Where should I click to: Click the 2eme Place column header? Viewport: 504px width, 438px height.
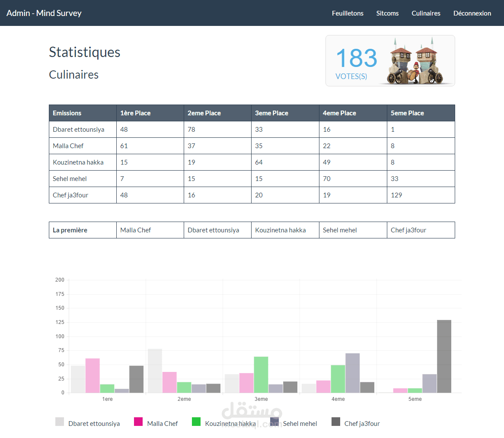click(217, 113)
